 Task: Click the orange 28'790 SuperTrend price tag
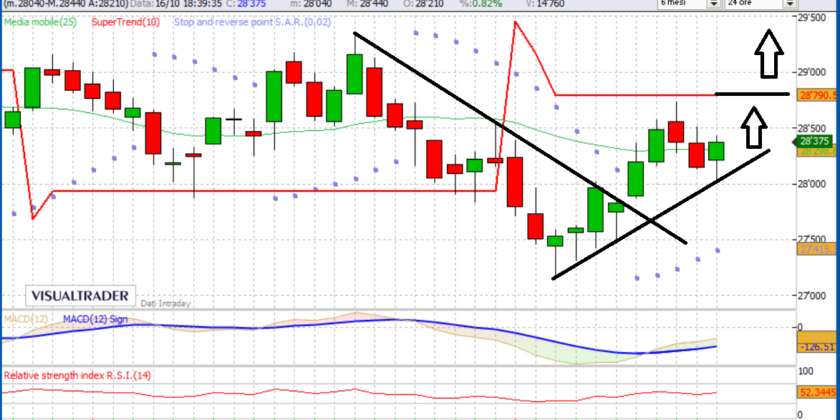817,95
